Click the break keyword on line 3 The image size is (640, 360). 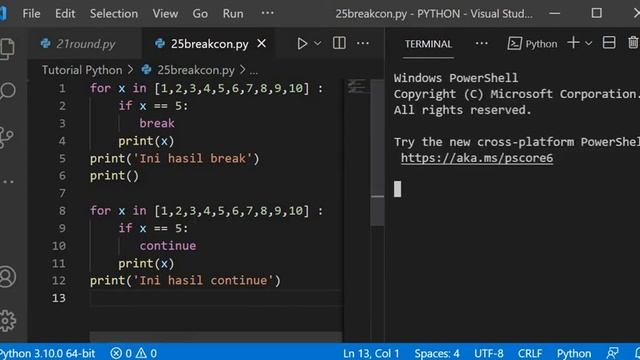point(157,123)
